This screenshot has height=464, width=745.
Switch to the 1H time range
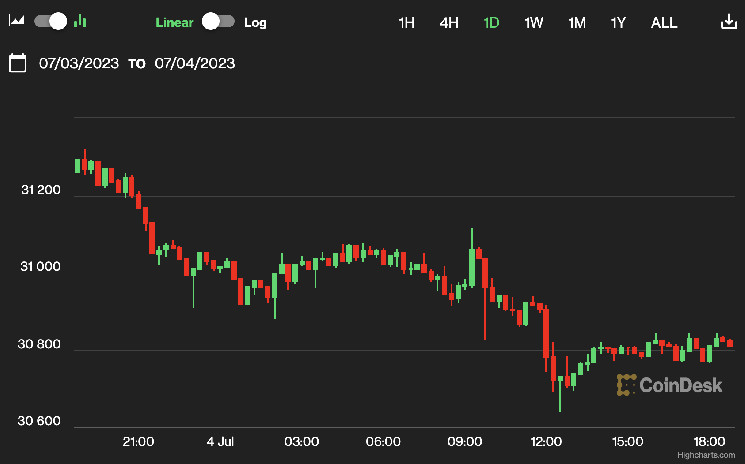point(406,22)
